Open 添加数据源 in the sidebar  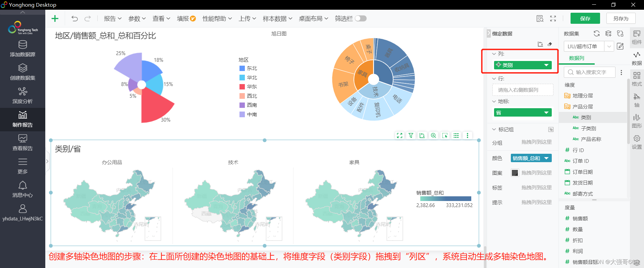point(22,49)
